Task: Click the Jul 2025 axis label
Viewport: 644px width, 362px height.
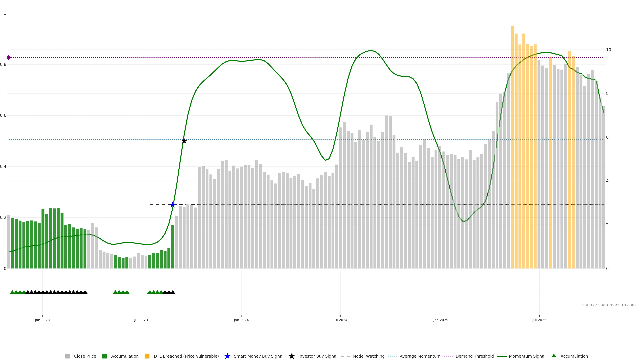Action: (x=539, y=320)
